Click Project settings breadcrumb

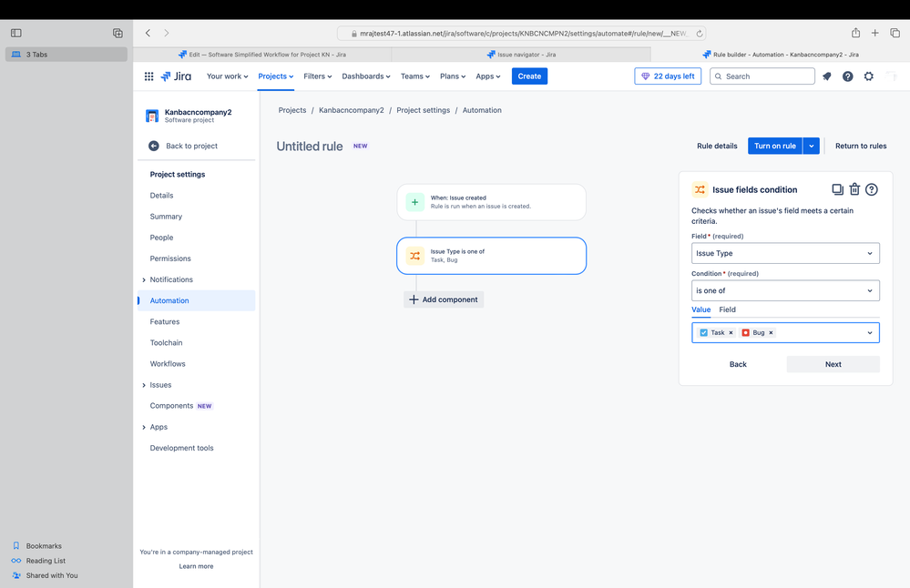coord(423,110)
